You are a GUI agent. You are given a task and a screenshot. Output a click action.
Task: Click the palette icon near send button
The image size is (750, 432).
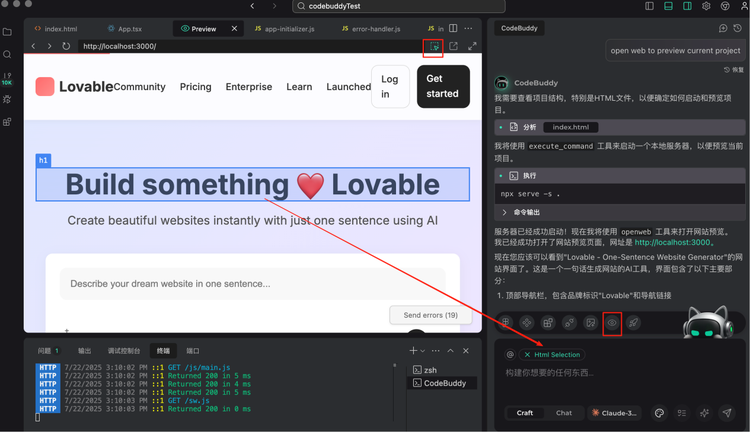[x=659, y=413]
